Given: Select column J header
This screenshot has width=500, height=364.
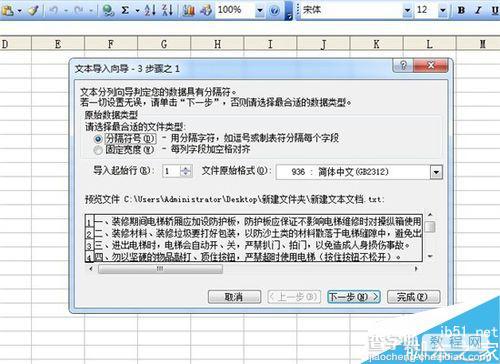Looking at the screenshot, I should coord(323,44).
